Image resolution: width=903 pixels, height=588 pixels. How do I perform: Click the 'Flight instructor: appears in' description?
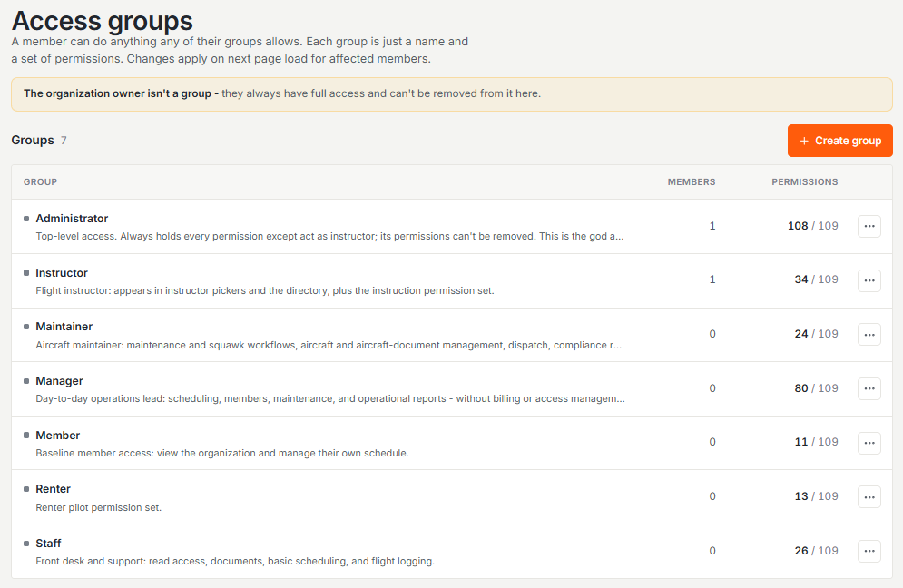pyautogui.click(x=265, y=291)
